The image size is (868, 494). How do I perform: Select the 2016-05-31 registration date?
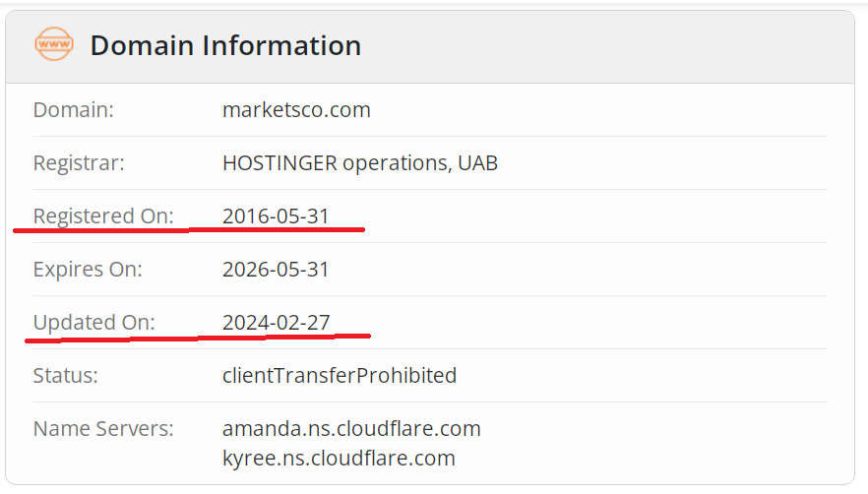pos(276,216)
